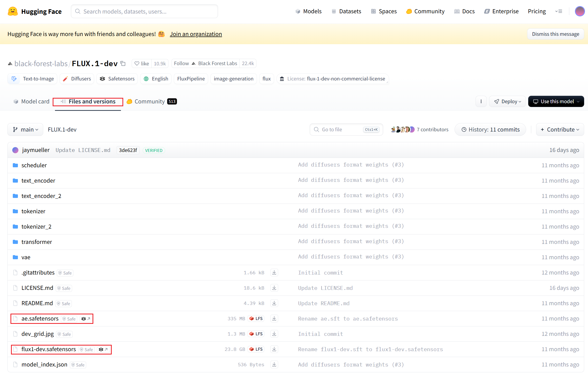Open the model_index.json file
588x379 pixels.
44,364
